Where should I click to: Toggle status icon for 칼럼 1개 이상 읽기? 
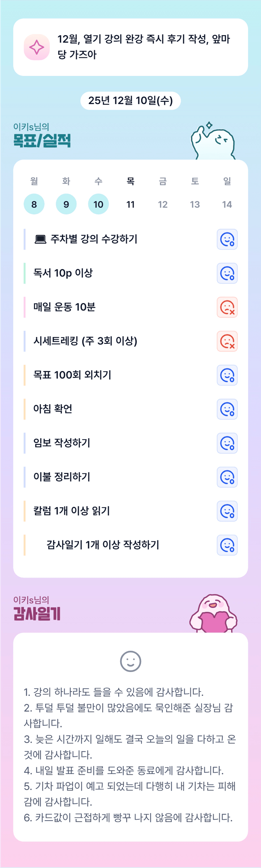pos(227,511)
